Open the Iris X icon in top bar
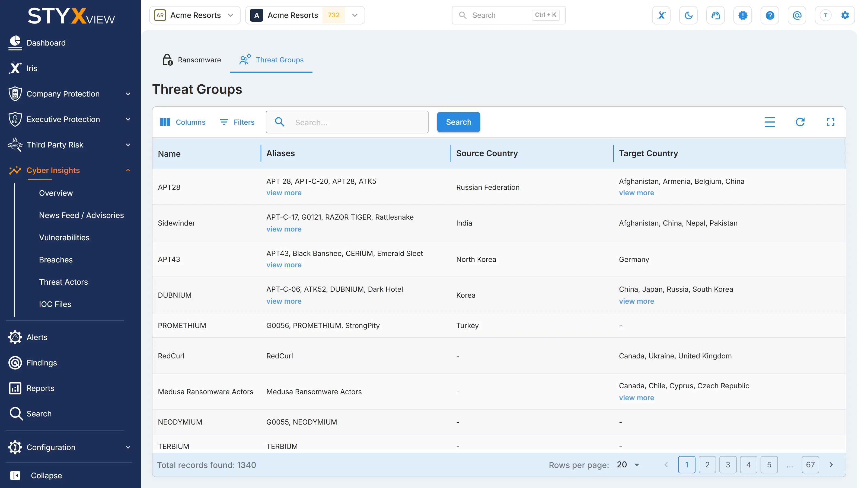The height and width of the screenshot is (488, 868). tap(661, 15)
